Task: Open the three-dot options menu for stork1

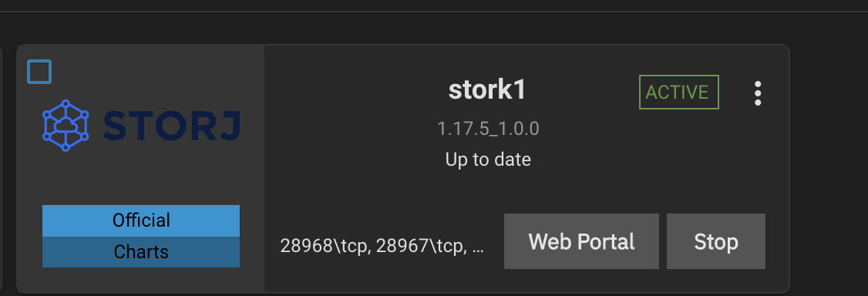Action: tap(758, 93)
